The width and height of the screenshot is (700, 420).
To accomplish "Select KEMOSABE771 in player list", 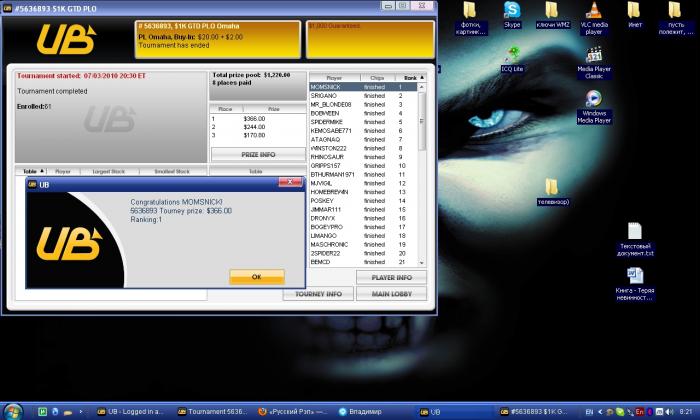I will coord(363,131).
